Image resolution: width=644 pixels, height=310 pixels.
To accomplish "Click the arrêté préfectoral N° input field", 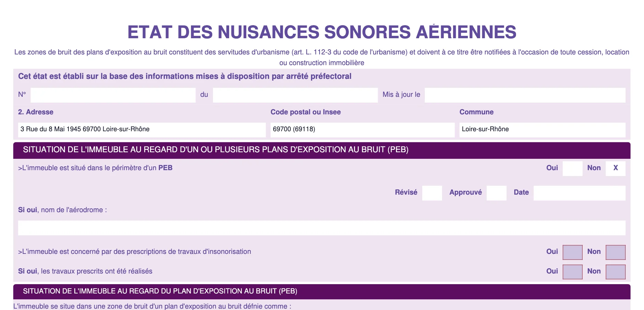I will pos(113,95).
